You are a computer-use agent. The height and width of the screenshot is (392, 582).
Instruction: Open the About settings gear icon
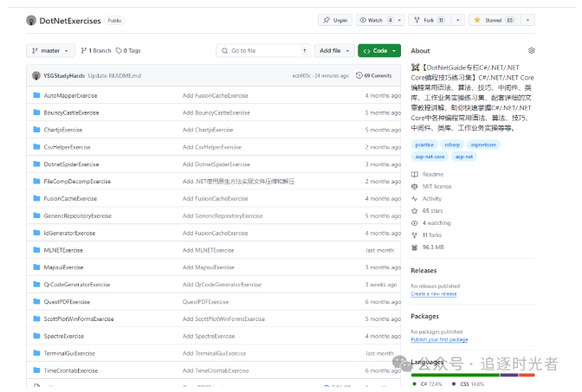click(x=532, y=50)
